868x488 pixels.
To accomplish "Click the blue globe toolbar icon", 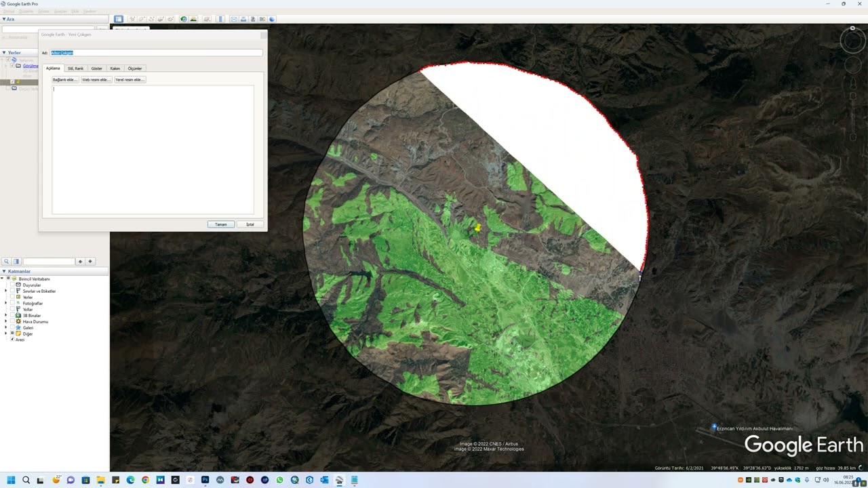I will (272, 19).
